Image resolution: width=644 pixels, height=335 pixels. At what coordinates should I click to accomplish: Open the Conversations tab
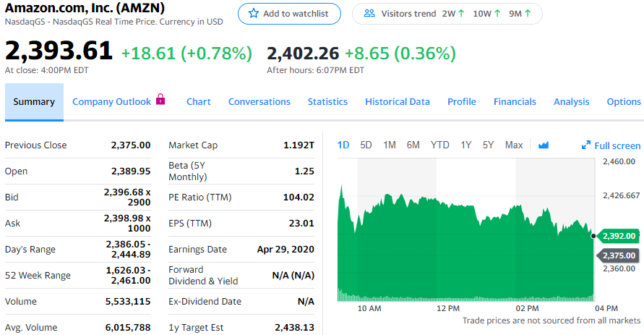[x=259, y=102]
